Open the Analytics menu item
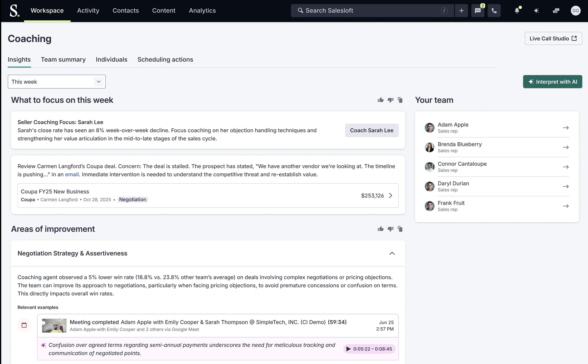 pyautogui.click(x=202, y=11)
